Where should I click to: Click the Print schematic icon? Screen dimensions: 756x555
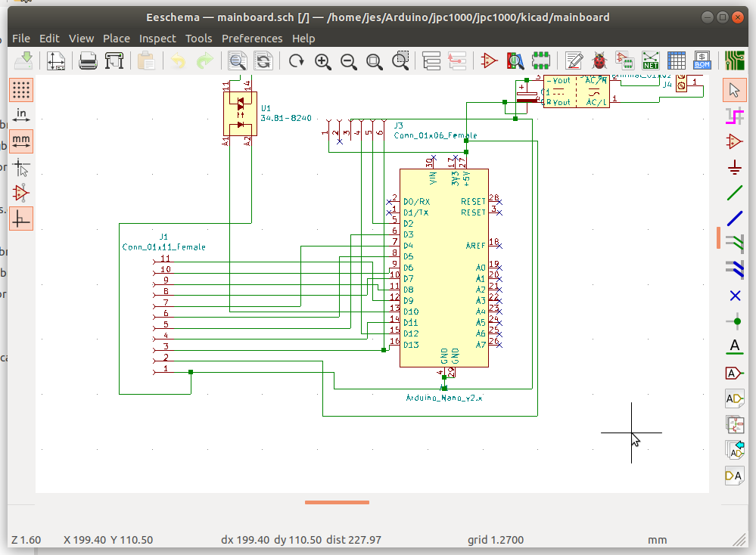[89, 61]
